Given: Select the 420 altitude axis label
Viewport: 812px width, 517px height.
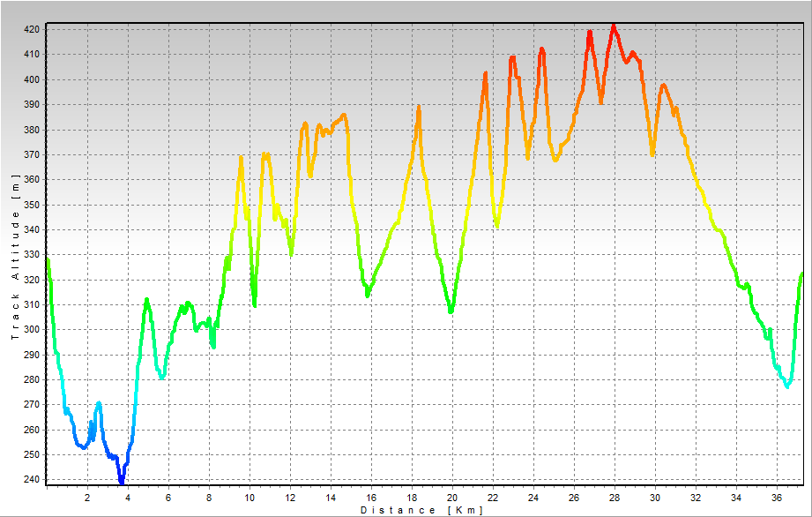Looking at the screenshot, I should tap(32, 29).
